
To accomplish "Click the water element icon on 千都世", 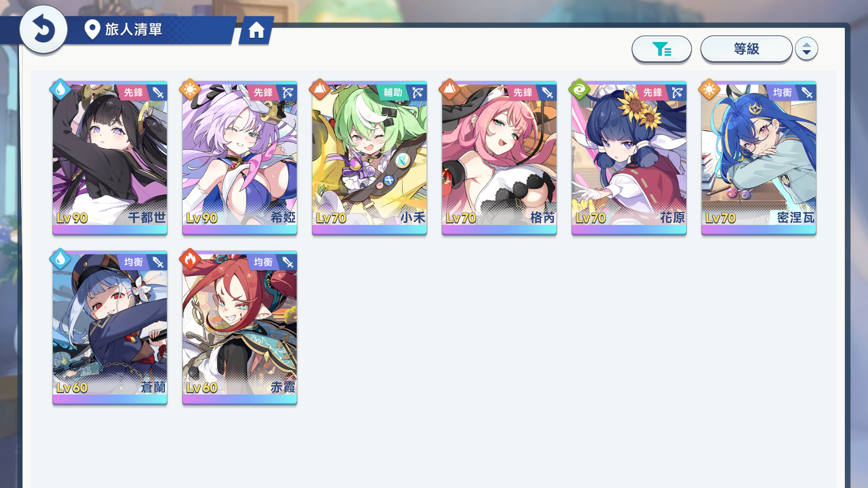I will click(x=60, y=89).
